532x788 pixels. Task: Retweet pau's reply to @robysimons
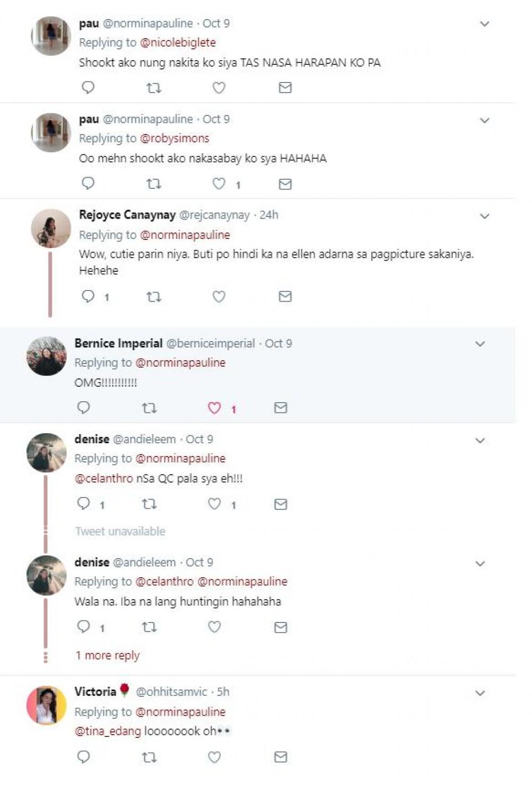click(154, 184)
